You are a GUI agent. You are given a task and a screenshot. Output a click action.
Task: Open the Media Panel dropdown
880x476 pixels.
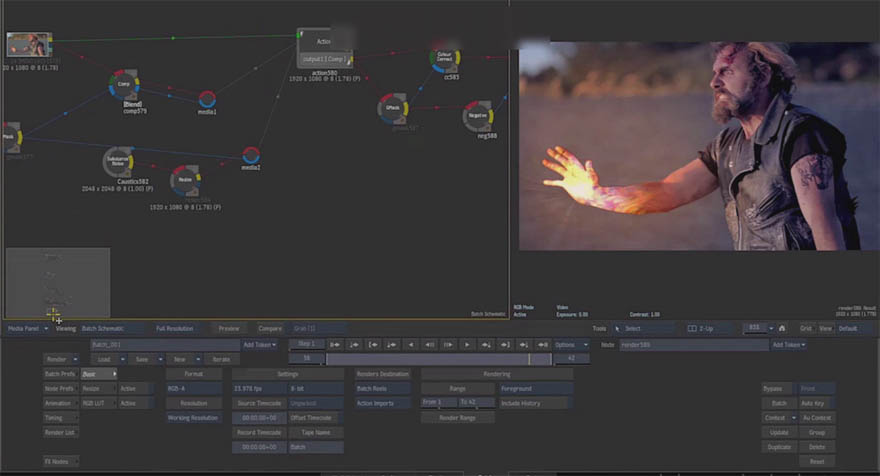click(28, 328)
